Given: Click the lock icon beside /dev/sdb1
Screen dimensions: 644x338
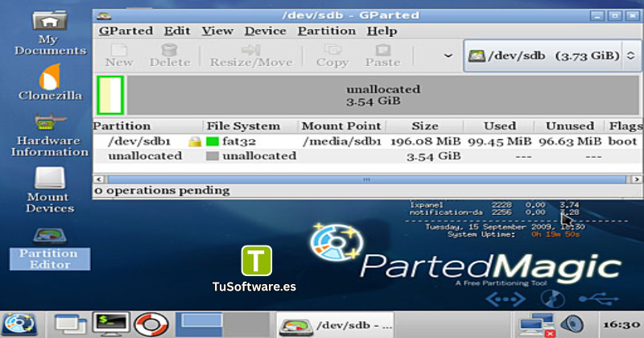Looking at the screenshot, I should (195, 142).
